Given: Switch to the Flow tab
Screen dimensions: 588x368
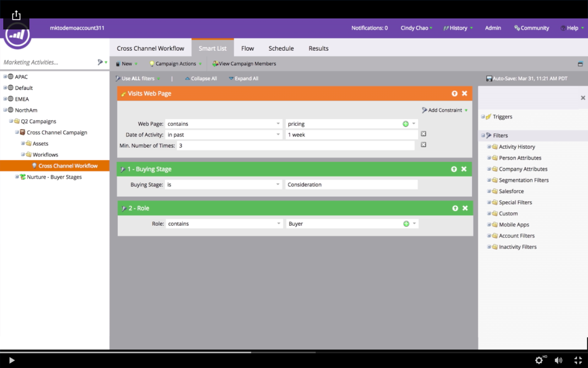Looking at the screenshot, I should pos(248,49).
